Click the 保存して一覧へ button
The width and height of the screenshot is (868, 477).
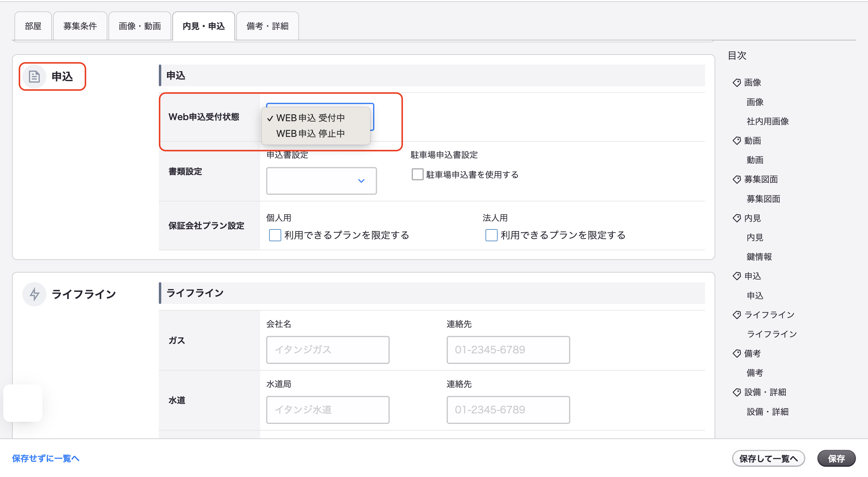(x=768, y=459)
